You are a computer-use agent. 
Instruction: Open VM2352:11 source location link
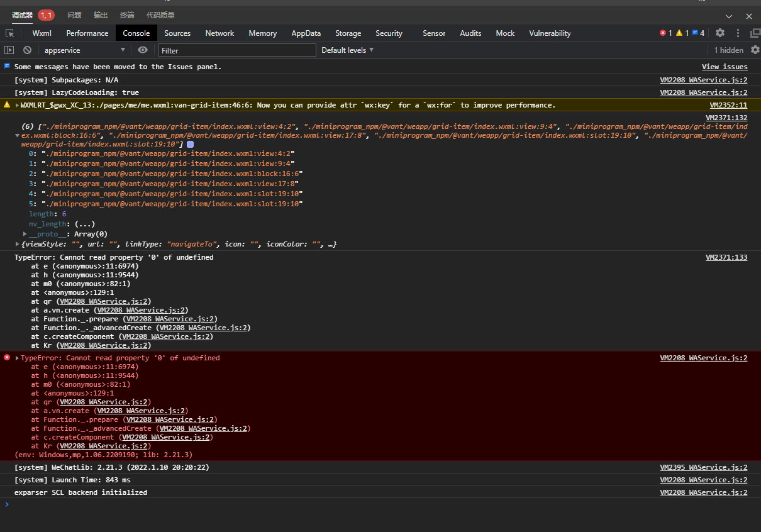point(728,104)
